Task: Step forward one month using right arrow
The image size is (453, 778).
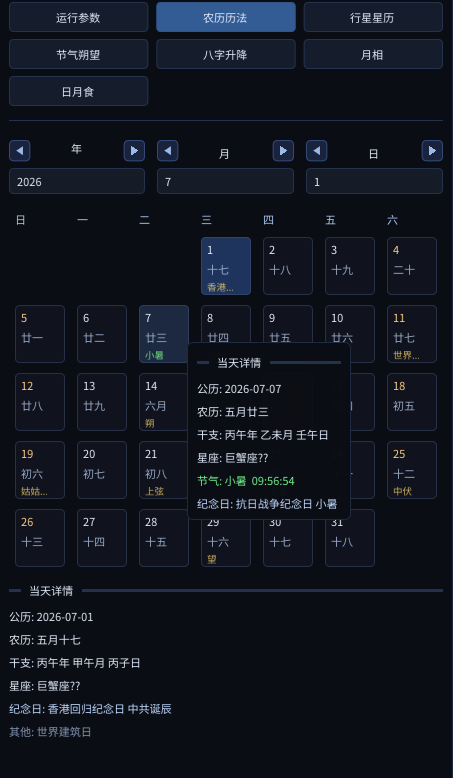Action: [x=283, y=151]
